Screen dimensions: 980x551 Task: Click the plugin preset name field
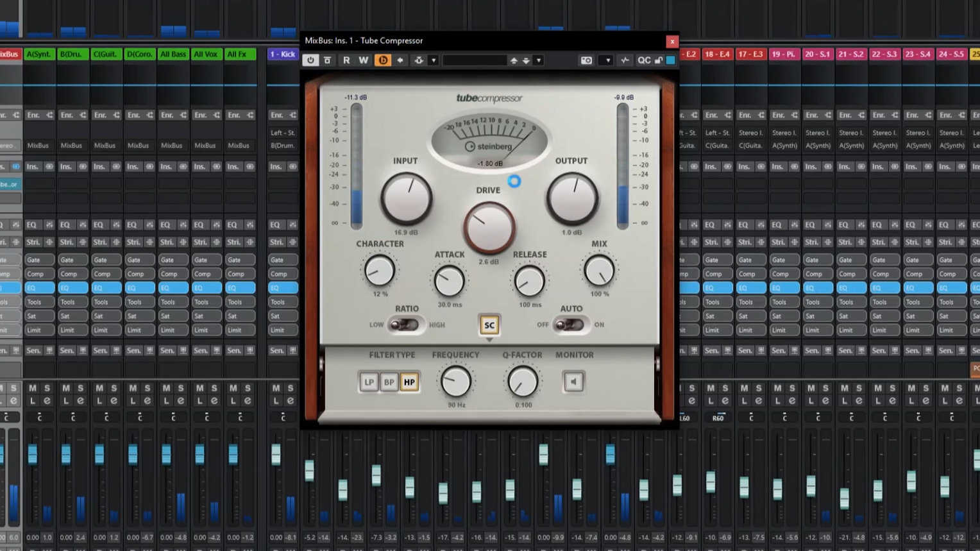coord(475,60)
